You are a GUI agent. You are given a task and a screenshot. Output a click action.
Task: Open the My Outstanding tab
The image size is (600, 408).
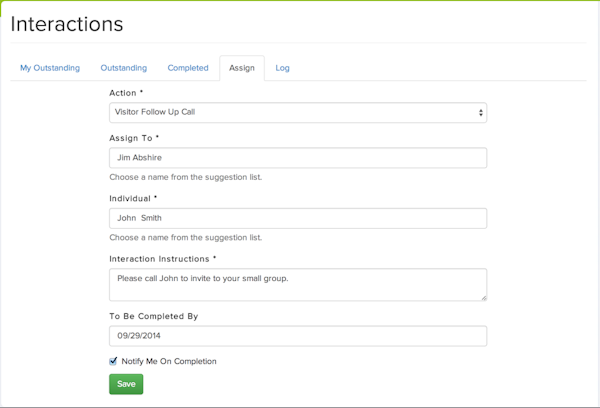tap(50, 68)
